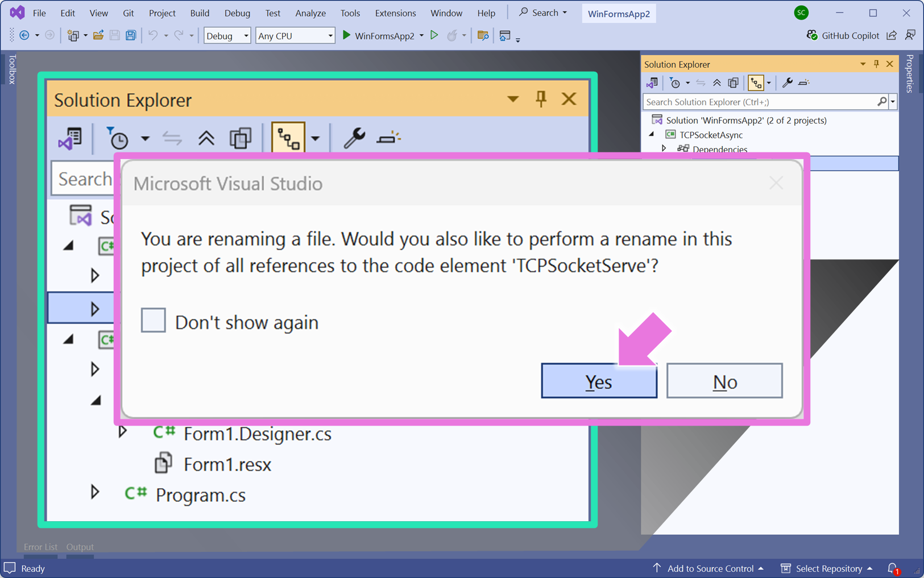Open the Undo history dropdown arrow

165,36
